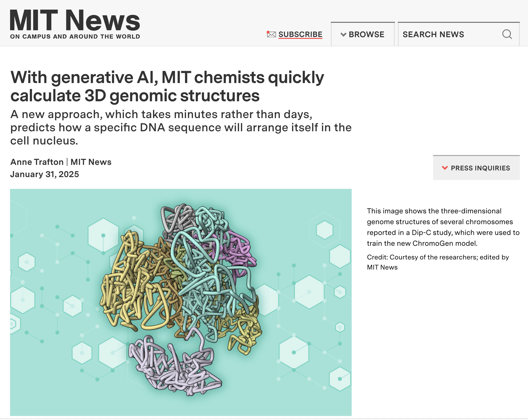The height and width of the screenshot is (420, 528).
Task: Click the image caption about Dip-C study
Action: click(443, 227)
